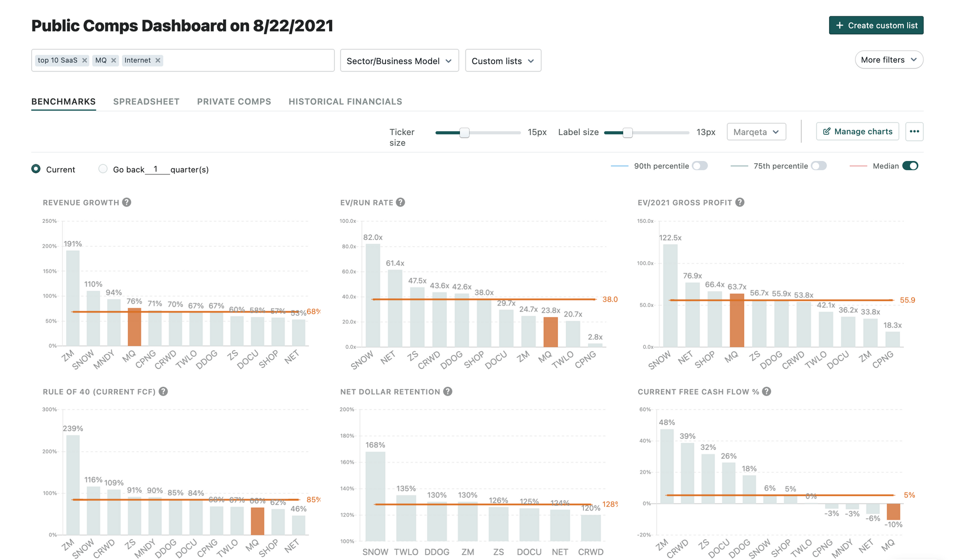
Task: Turn on the 75th percentile toggle
Action: (x=819, y=165)
